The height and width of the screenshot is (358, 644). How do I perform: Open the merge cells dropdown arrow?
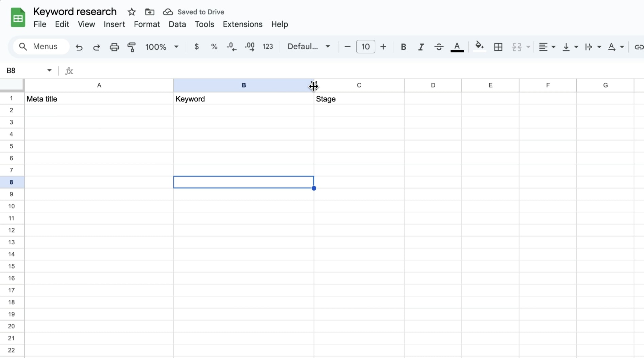(528, 47)
